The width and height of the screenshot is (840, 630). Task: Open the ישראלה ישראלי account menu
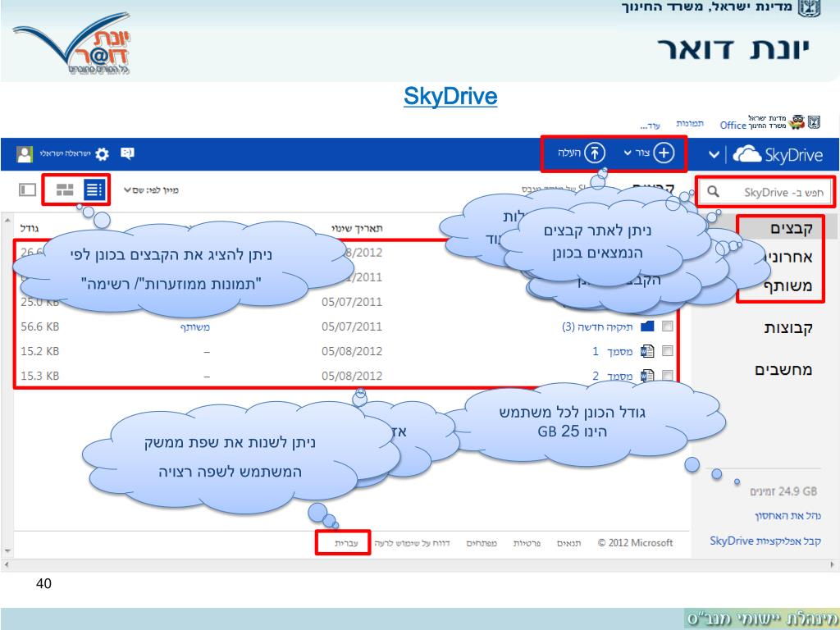[66, 153]
